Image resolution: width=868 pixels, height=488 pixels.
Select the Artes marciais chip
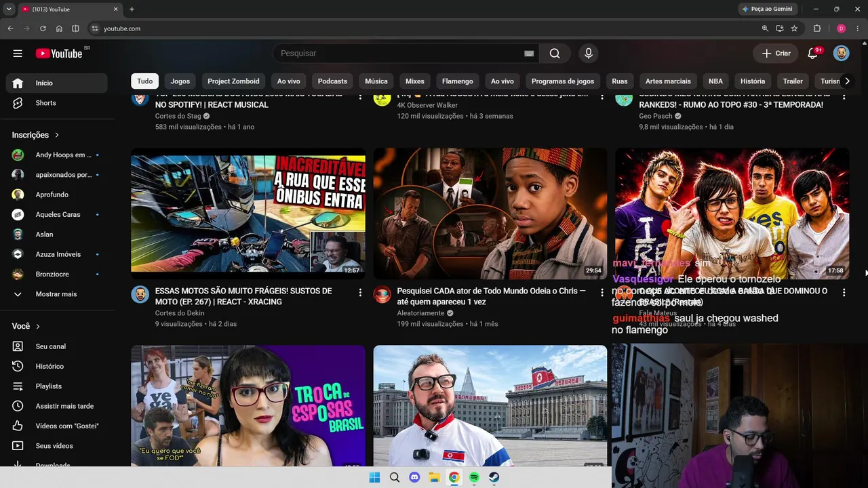pos(668,81)
